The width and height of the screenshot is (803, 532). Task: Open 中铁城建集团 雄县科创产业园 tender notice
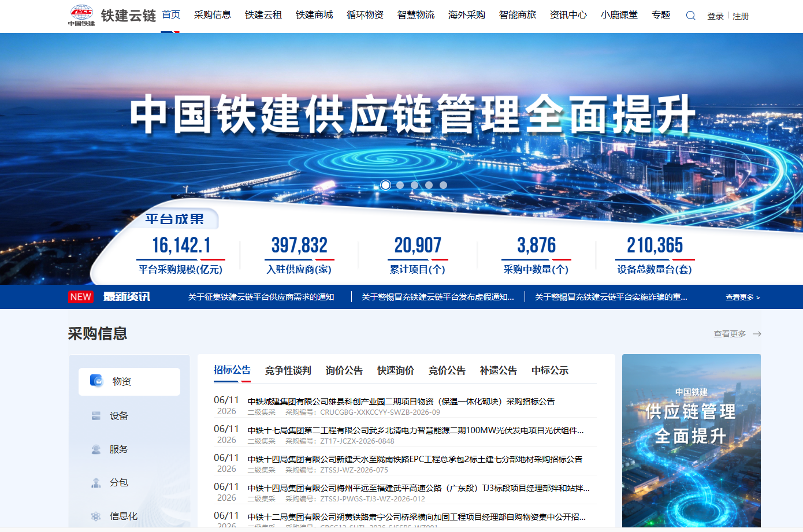(402, 401)
